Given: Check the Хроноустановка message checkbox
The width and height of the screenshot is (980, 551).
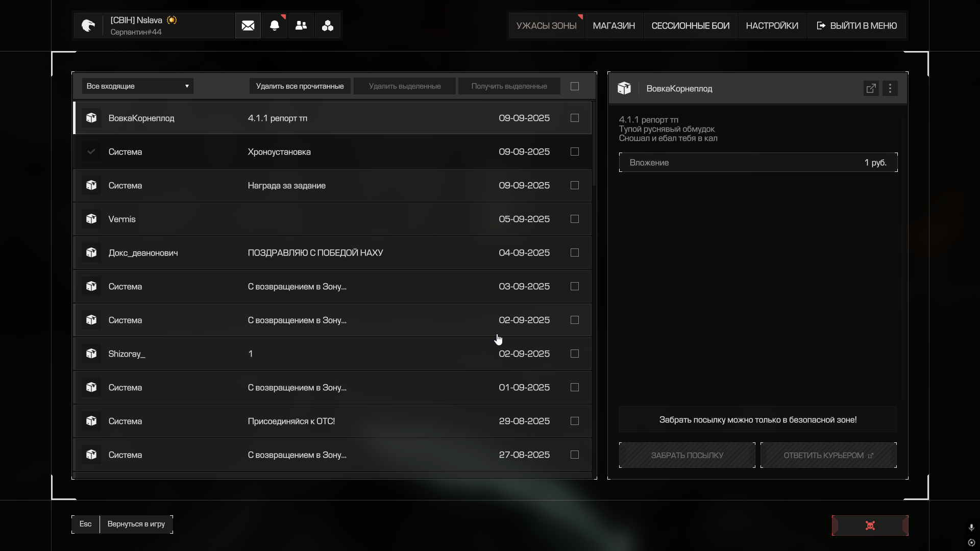Looking at the screenshot, I should pos(575,152).
